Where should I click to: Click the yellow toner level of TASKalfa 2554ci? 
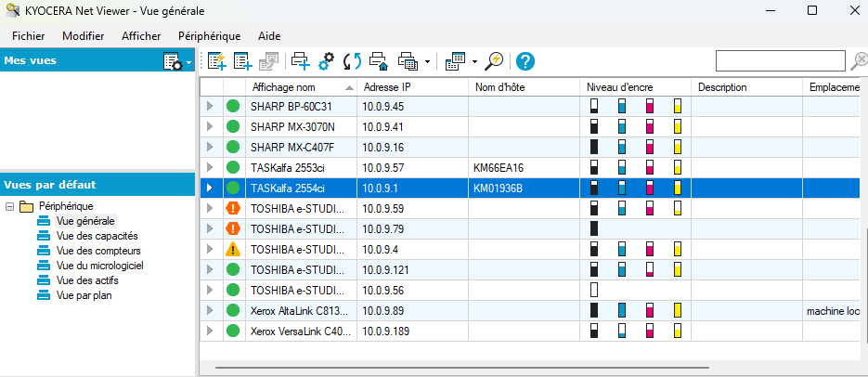678,188
